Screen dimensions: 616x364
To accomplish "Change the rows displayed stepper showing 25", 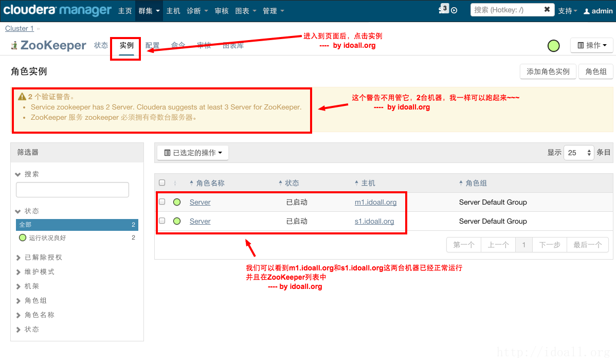I will click(578, 153).
